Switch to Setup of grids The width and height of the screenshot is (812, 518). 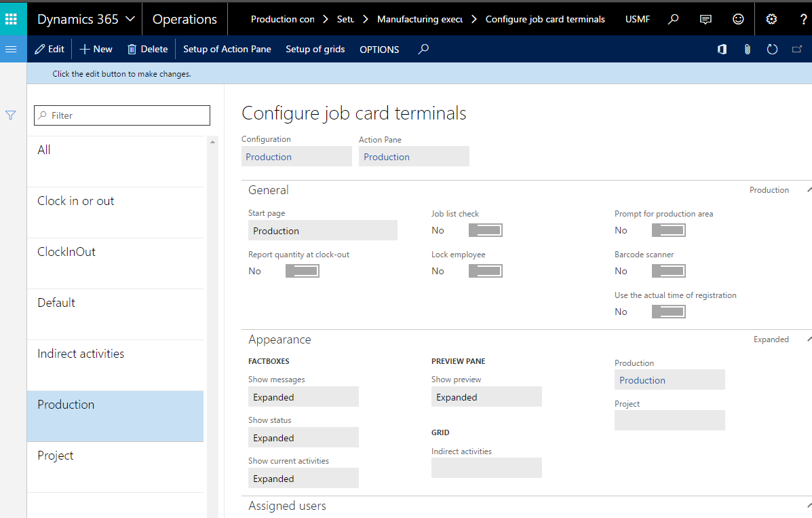(x=315, y=49)
